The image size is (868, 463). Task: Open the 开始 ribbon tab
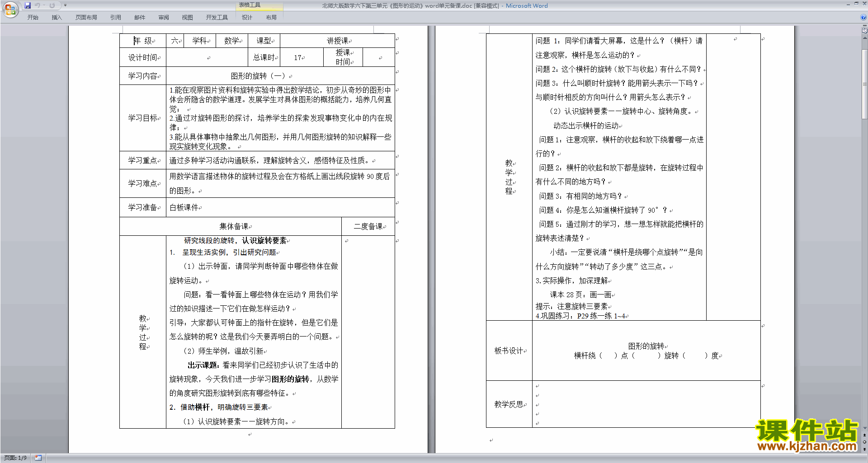33,18
